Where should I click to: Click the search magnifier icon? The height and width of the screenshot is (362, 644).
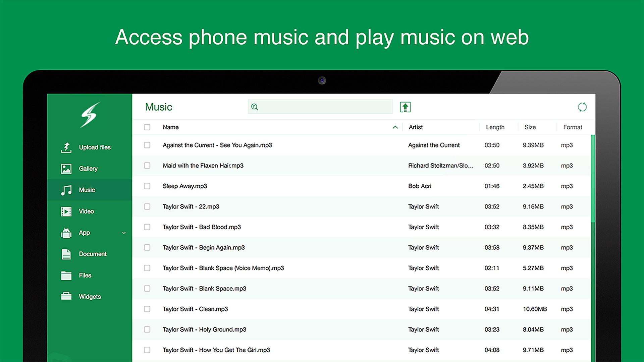255,107
